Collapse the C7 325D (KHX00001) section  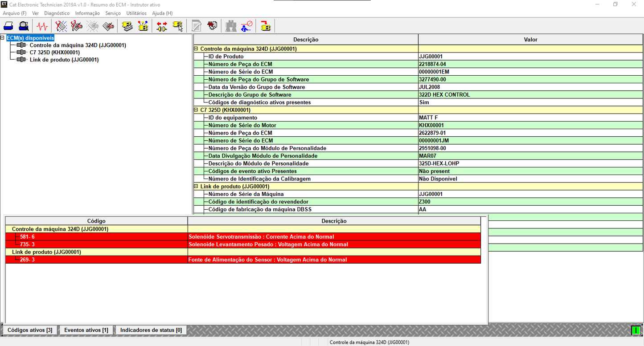tap(196, 110)
